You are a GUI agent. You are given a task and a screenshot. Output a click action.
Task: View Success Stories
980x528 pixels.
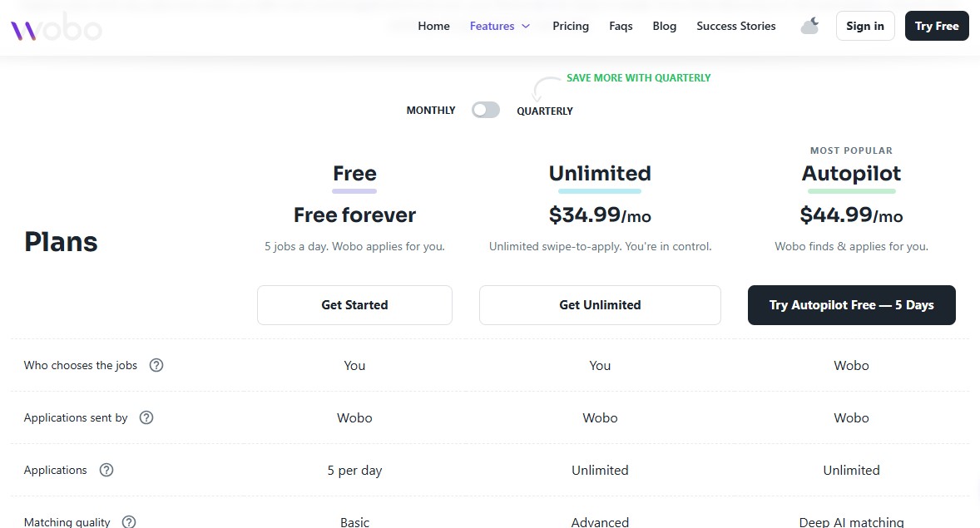pyautogui.click(x=735, y=26)
